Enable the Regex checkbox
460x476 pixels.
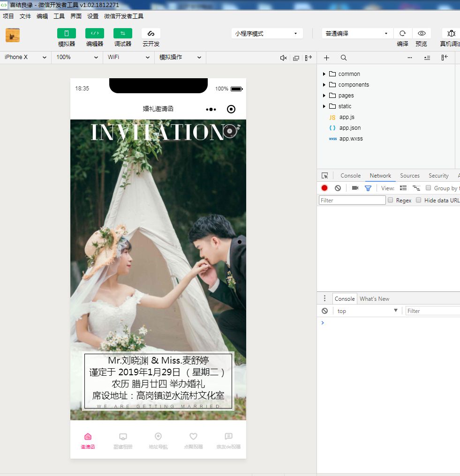pyautogui.click(x=390, y=200)
